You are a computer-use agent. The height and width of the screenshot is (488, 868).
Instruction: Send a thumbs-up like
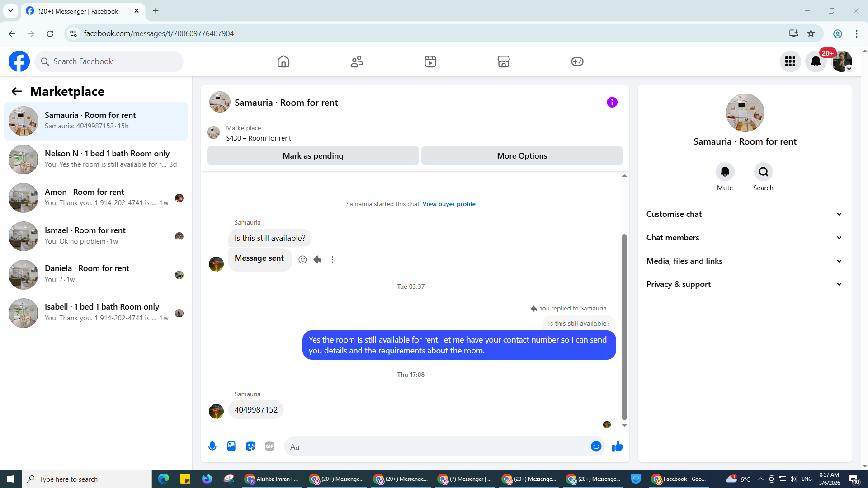pos(617,446)
